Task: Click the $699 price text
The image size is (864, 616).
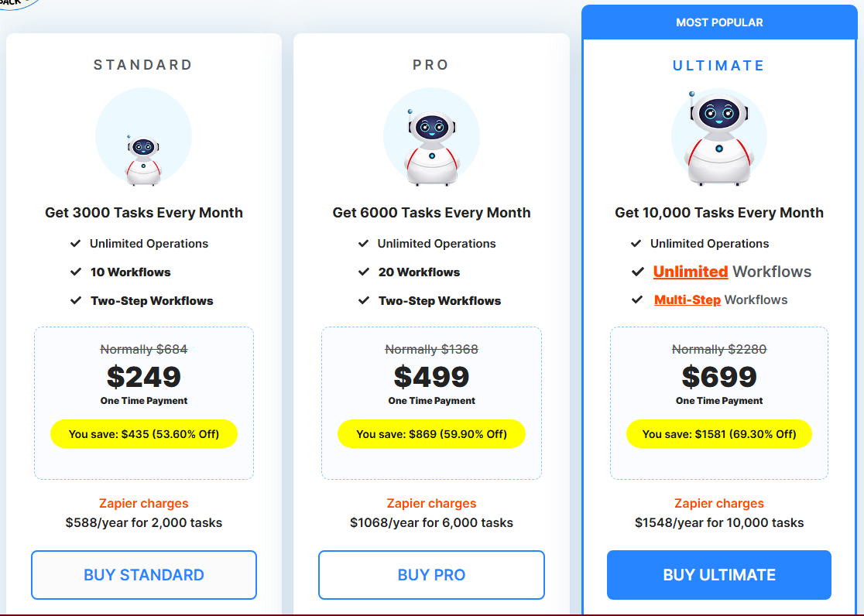Action: click(719, 377)
